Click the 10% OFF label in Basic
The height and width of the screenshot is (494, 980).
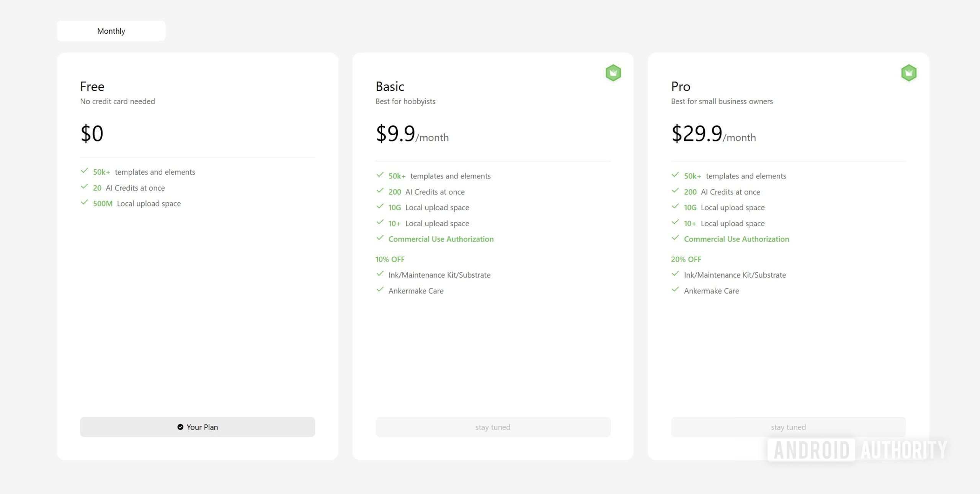tap(390, 259)
